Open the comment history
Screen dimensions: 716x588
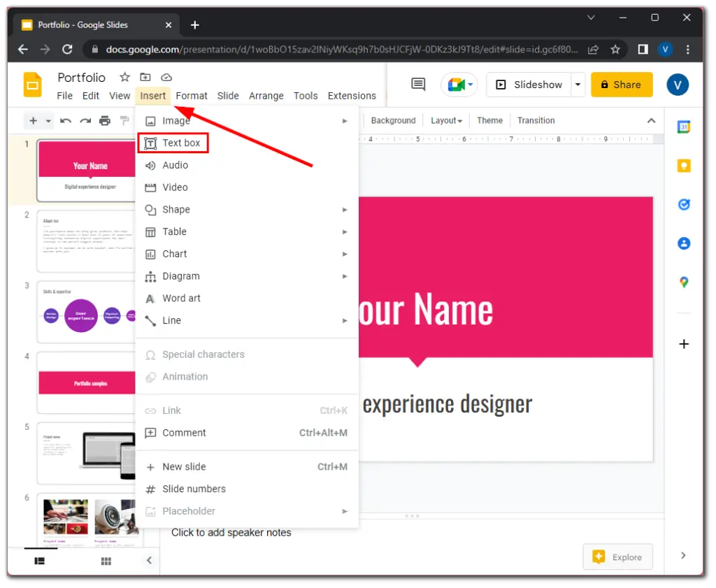(x=417, y=84)
